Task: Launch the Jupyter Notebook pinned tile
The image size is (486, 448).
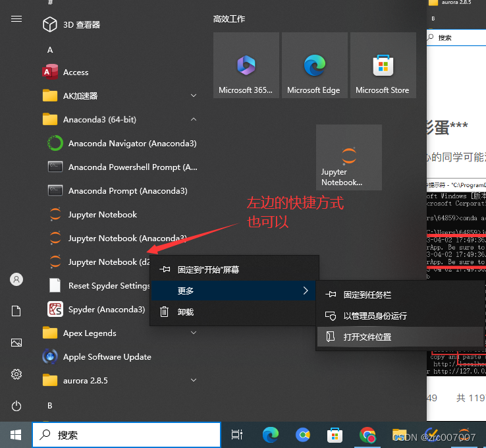Action: 349,157
